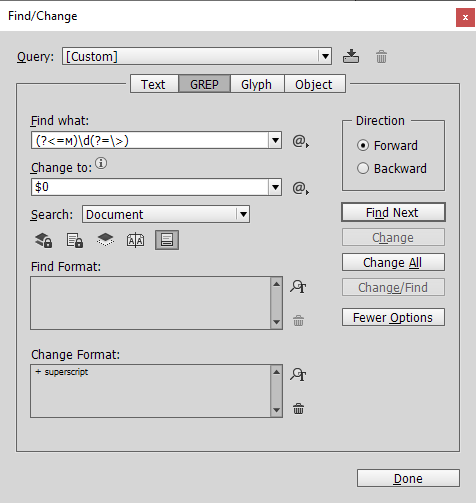Expand Change to history dropdown arrow
Screen dimensions: 476x503
(x=275, y=187)
